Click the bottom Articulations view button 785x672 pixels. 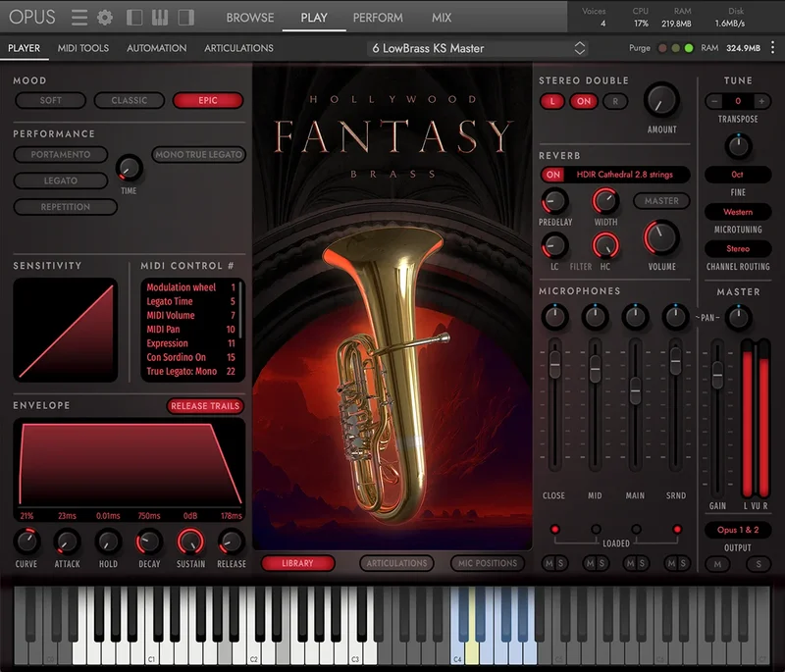396,563
